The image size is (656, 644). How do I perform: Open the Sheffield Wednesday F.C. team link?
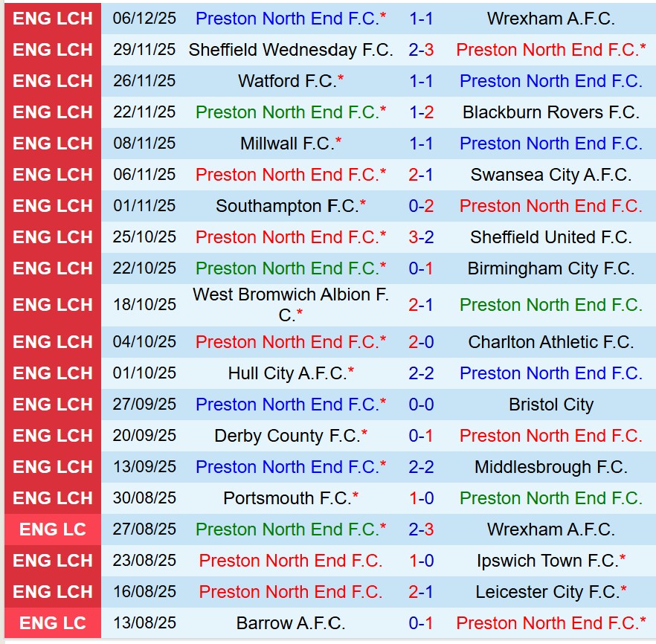291,50
